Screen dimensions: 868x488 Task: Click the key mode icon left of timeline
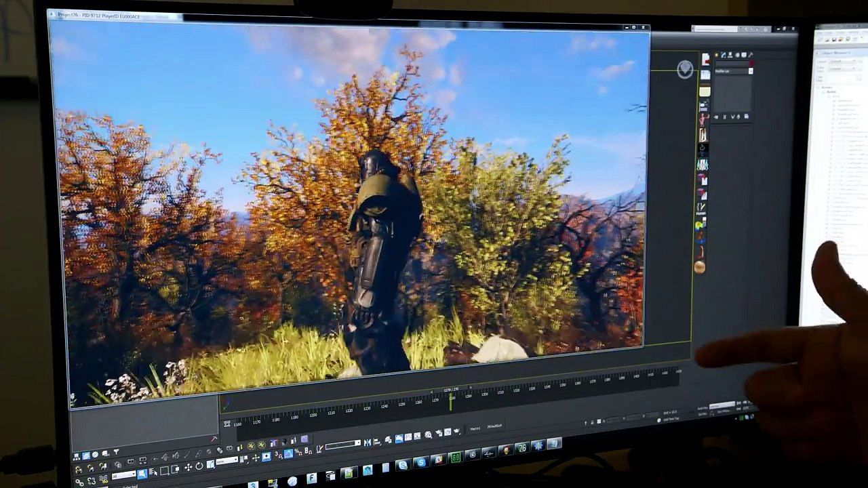coord(226,424)
